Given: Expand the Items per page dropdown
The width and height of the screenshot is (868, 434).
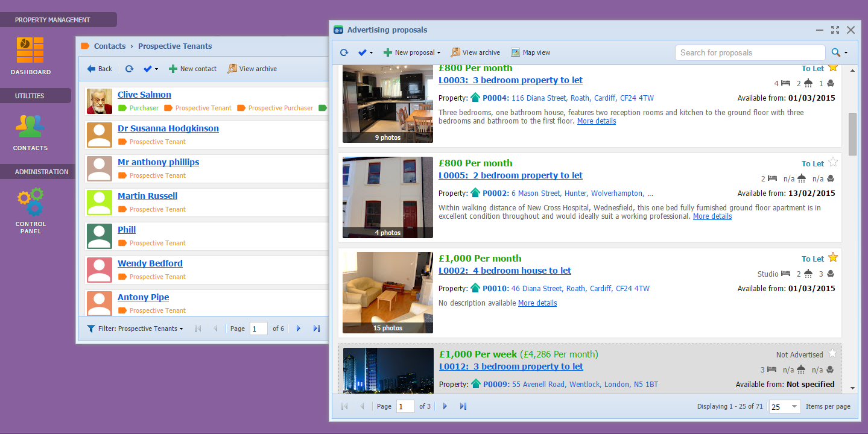Looking at the screenshot, I should tap(794, 407).
